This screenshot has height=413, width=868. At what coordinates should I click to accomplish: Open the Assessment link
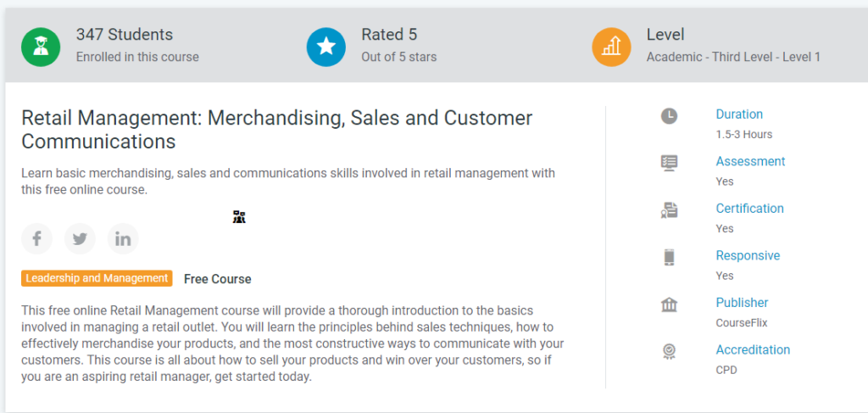(750, 162)
